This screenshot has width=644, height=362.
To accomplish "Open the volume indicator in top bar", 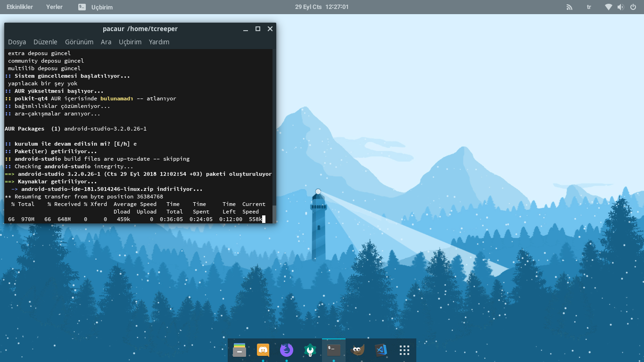I will [620, 7].
